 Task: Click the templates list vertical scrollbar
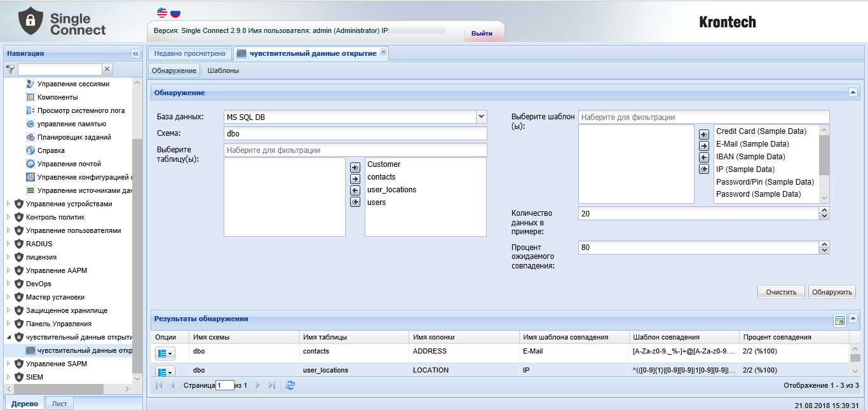tap(824, 164)
